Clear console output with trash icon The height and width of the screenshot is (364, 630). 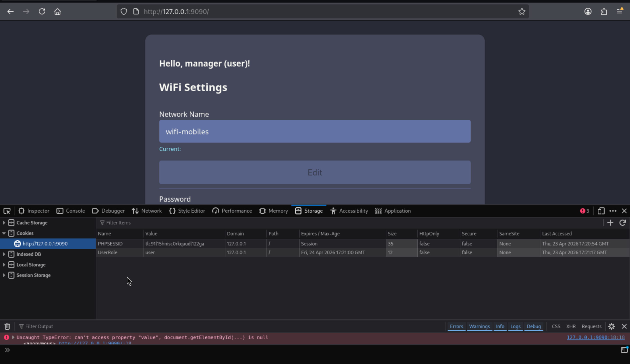pyautogui.click(x=7, y=326)
